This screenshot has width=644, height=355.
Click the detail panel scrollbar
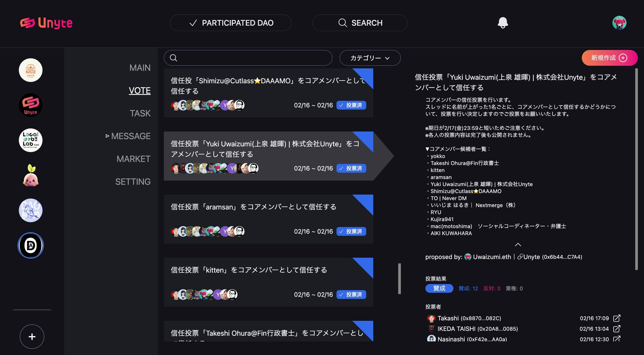[636, 169]
